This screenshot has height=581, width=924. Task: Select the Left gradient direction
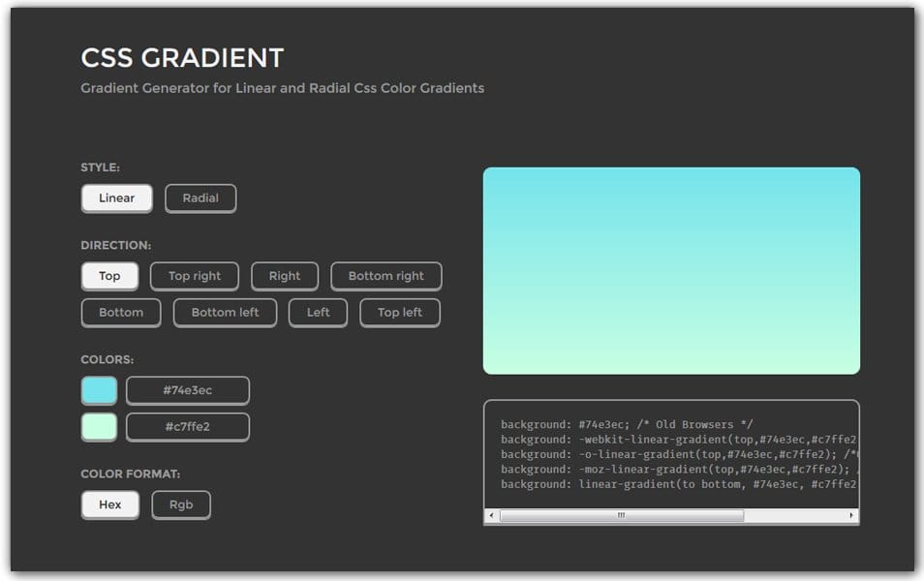(318, 312)
